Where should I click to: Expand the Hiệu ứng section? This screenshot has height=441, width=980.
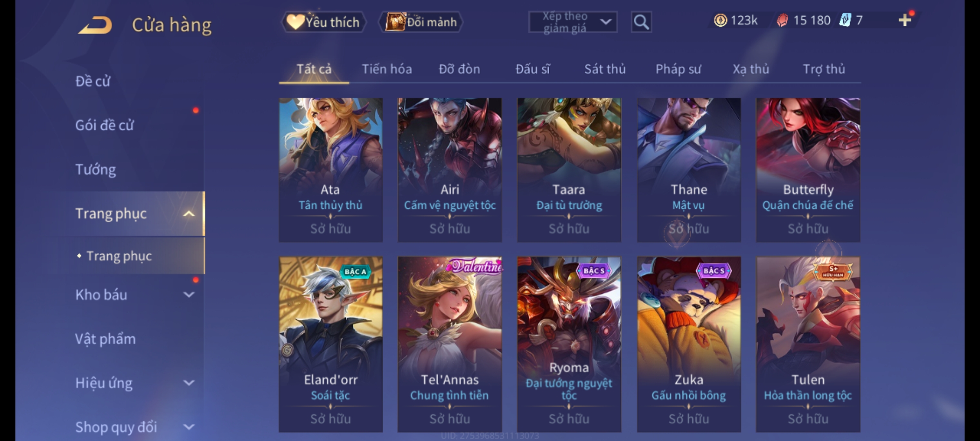[189, 383]
